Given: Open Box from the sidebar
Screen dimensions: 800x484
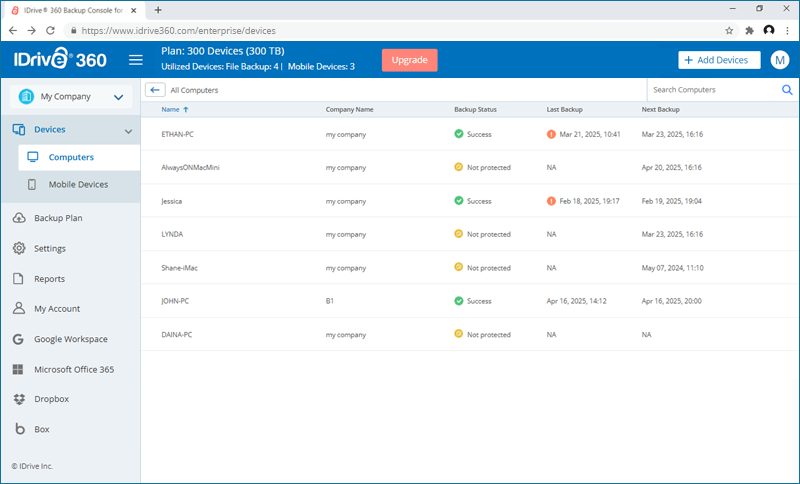Looking at the screenshot, I should (41, 429).
